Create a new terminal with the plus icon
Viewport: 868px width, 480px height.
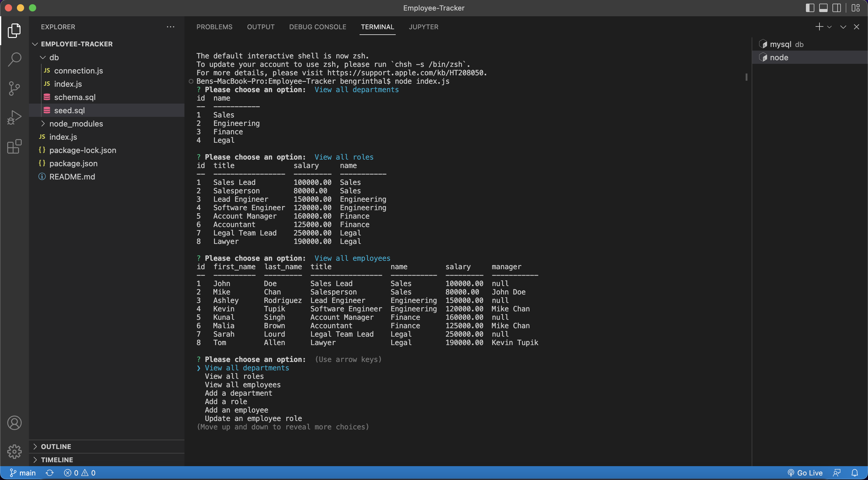click(x=819, y=27)
